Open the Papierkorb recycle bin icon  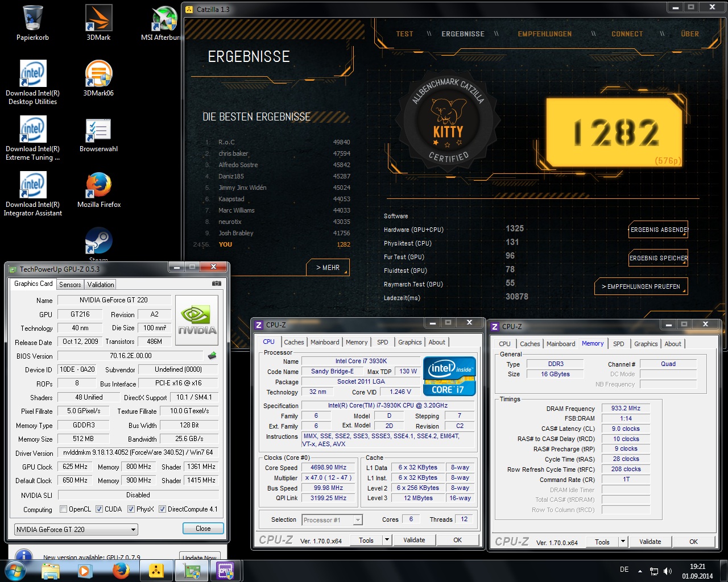pos(33,23)
